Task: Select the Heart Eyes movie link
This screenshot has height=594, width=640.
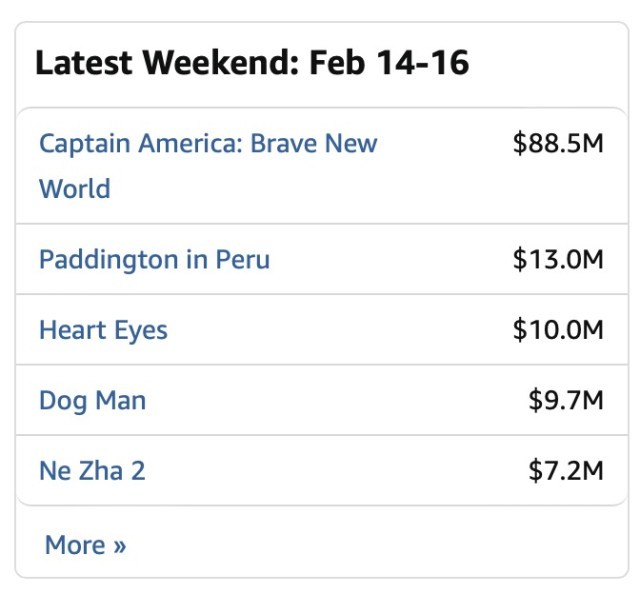Action: coord(103,330)
